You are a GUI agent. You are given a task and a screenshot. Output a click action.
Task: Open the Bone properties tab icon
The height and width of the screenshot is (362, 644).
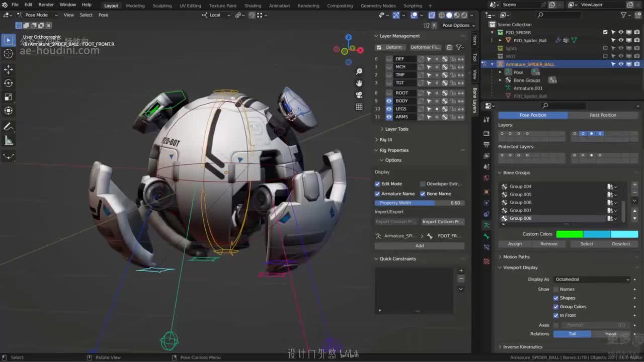click(487, 236)
